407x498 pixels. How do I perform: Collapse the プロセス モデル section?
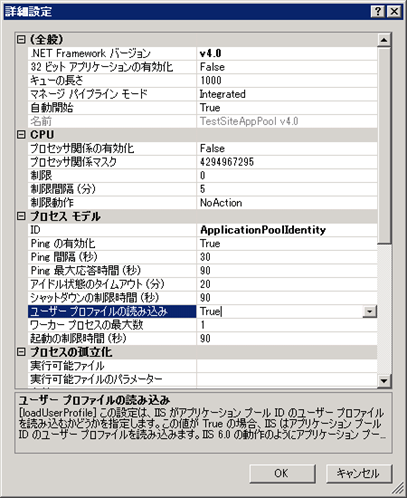coord(21,216)
